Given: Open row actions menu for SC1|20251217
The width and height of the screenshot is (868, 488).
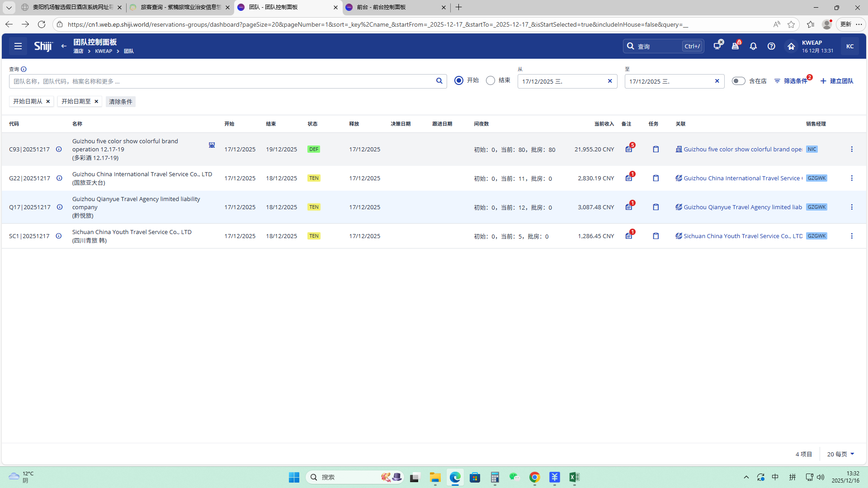Looking at the screenshot, I should click(x=852, y=236).
